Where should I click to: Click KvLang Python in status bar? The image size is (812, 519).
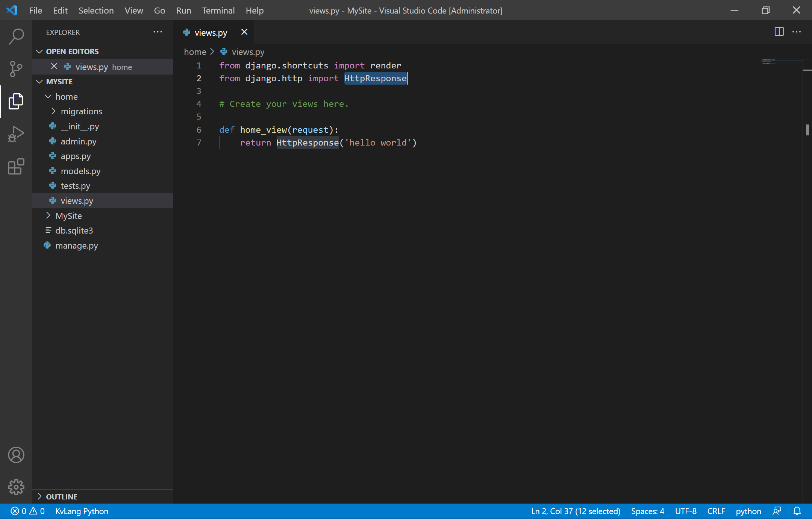coord(82,511)
